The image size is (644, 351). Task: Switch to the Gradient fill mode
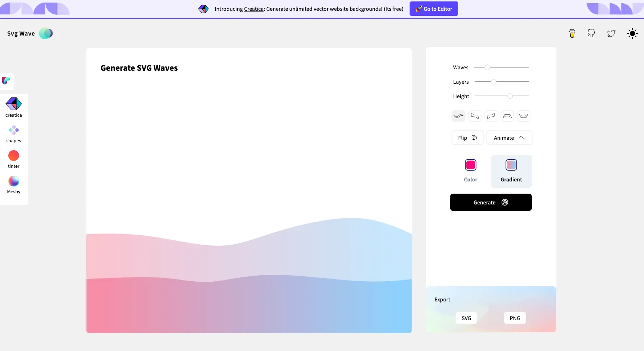(x=511, y=171)
